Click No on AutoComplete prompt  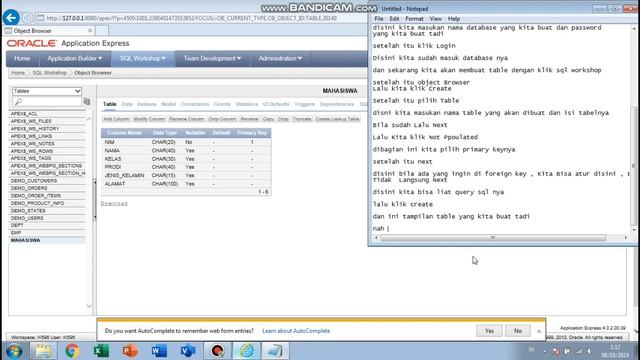(x=518, y=331)
